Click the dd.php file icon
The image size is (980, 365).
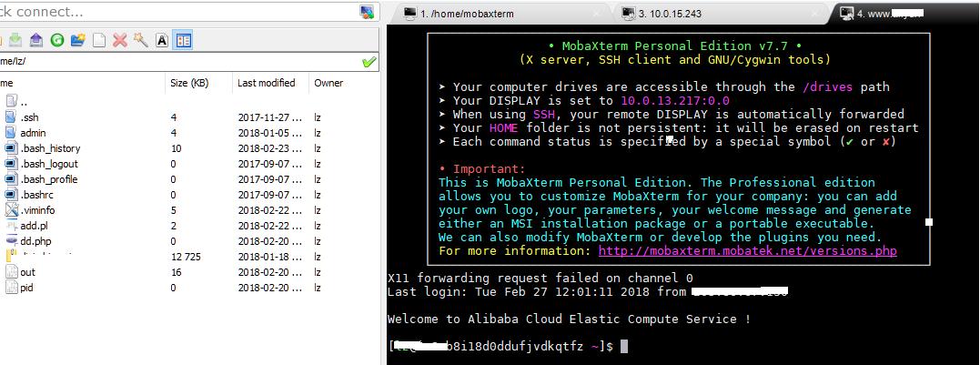point(11,241)
